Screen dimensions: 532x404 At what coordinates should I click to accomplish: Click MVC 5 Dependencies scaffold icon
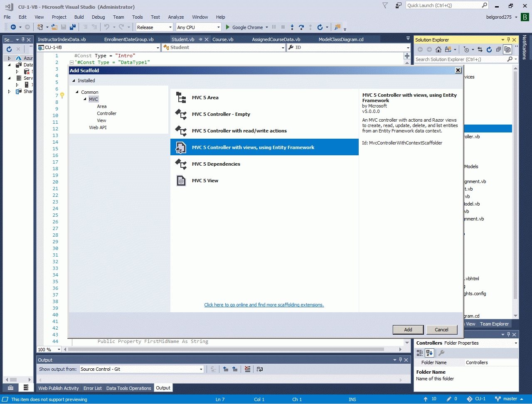pyautogui.click(x=181, y=164)
